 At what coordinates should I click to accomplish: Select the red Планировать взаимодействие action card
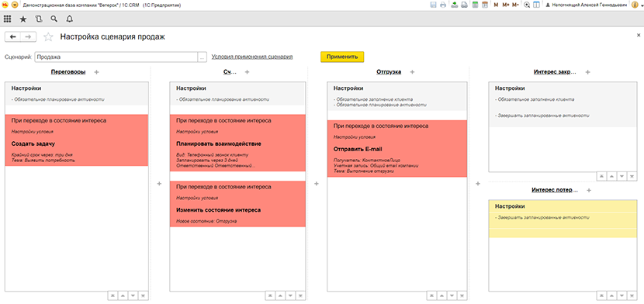[237, 143]
